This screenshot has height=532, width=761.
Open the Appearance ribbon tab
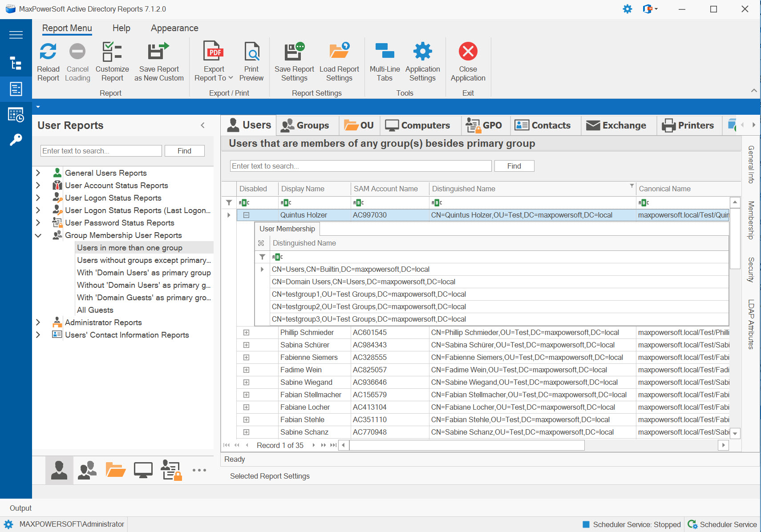coord(174,28)
